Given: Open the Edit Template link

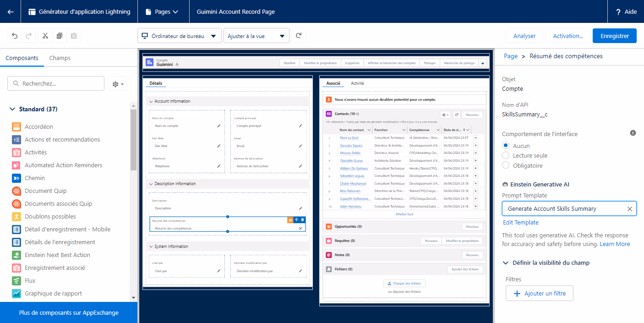Looking at the screenshot, I should click(520, 222).
